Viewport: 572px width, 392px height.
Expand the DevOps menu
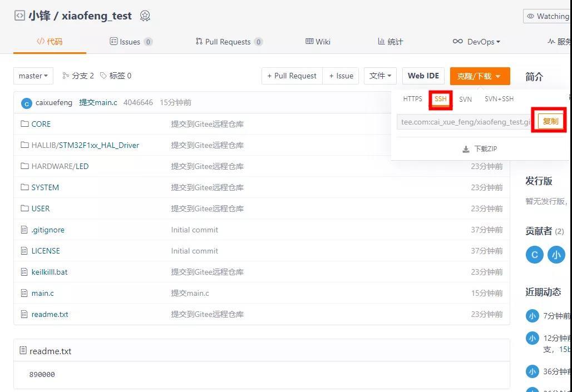[x=476, y=42]
